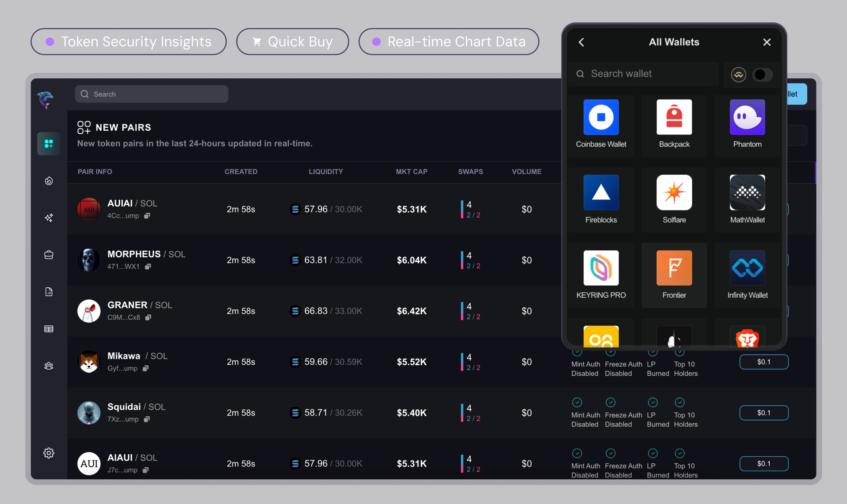Click MORPHEUS market cap $6.04K

pos(411,260)
